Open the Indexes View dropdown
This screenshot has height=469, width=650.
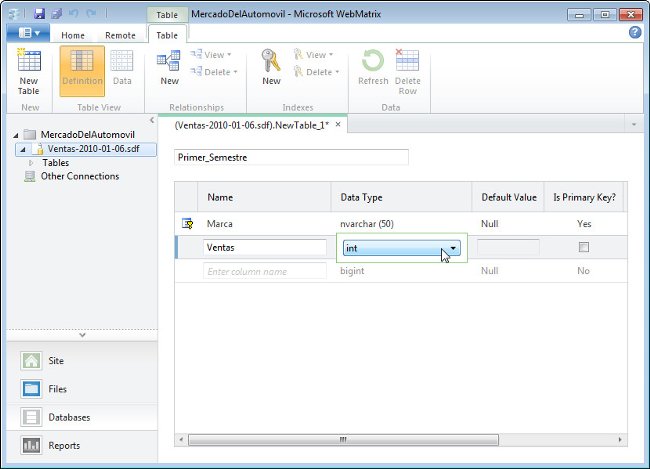click(x=314, y=55)
